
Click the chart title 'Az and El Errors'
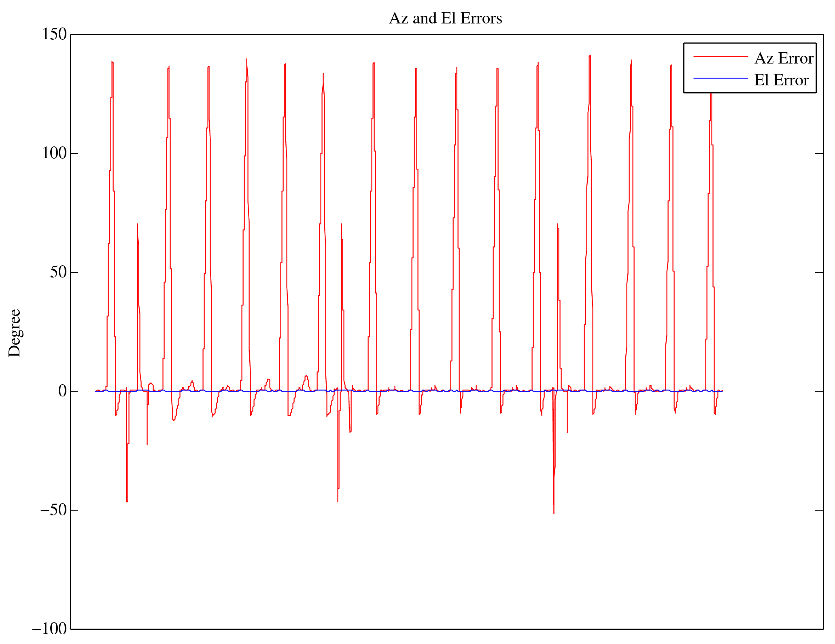pos(446,19)
